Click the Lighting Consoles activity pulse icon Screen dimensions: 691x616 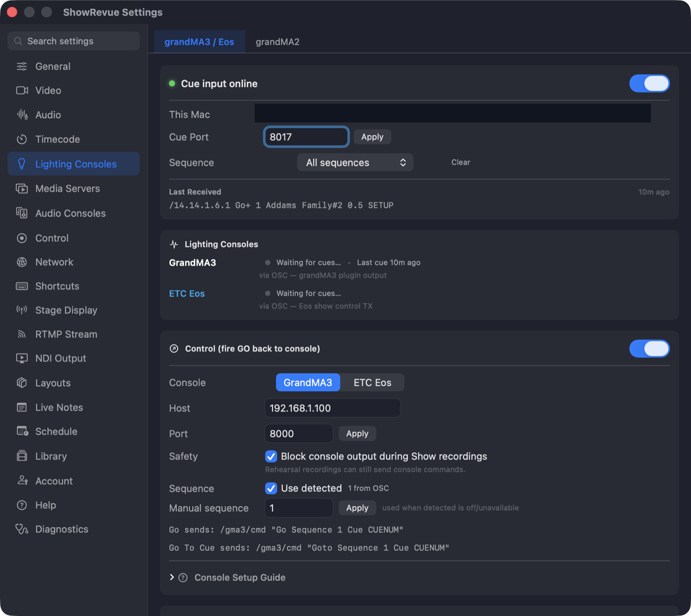point(174,244)
